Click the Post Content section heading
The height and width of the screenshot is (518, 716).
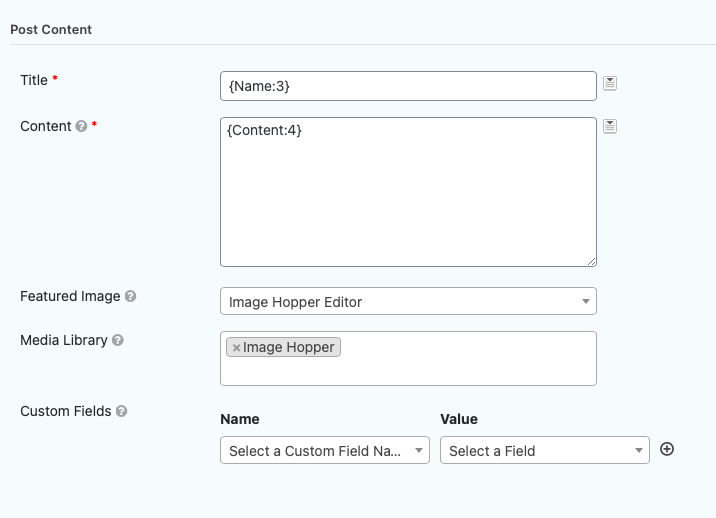coord(51,30)
